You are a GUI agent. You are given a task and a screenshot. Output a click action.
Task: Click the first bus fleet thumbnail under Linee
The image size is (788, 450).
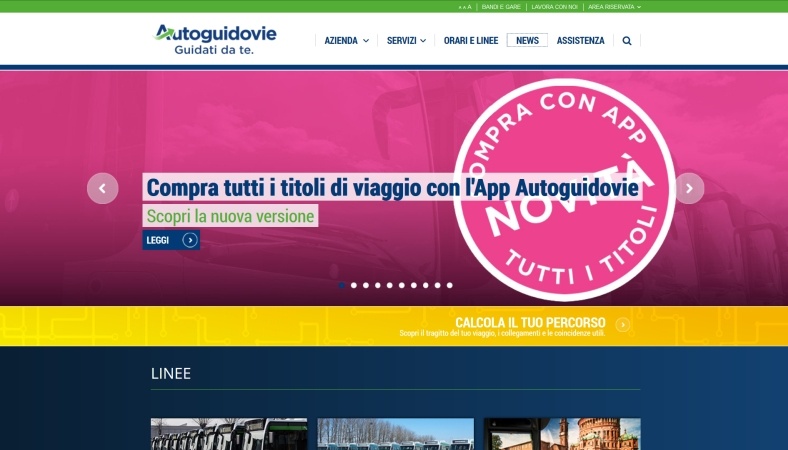[x=229, y=434]
